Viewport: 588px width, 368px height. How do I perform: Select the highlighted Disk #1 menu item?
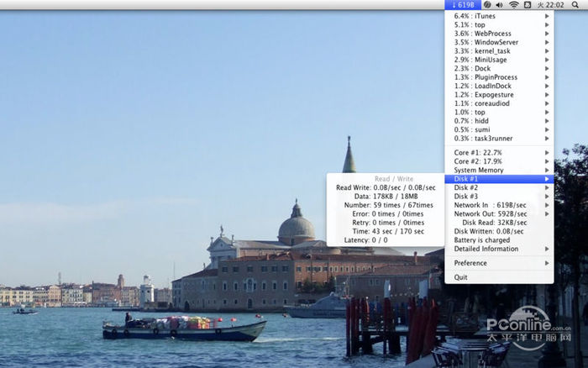499,179
